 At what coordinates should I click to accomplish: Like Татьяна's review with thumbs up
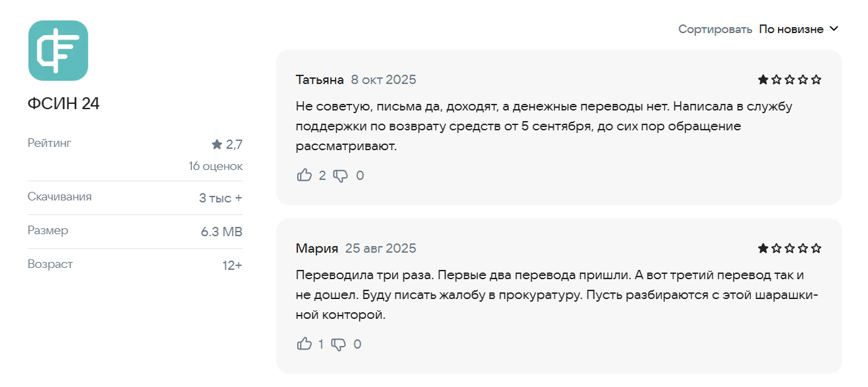coord(305,175)
